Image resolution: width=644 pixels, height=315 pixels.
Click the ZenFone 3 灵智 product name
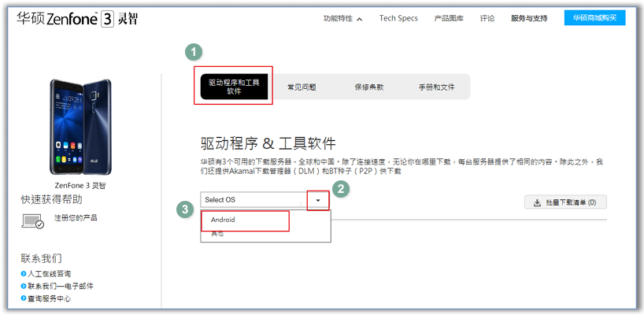tap(80, 185)
